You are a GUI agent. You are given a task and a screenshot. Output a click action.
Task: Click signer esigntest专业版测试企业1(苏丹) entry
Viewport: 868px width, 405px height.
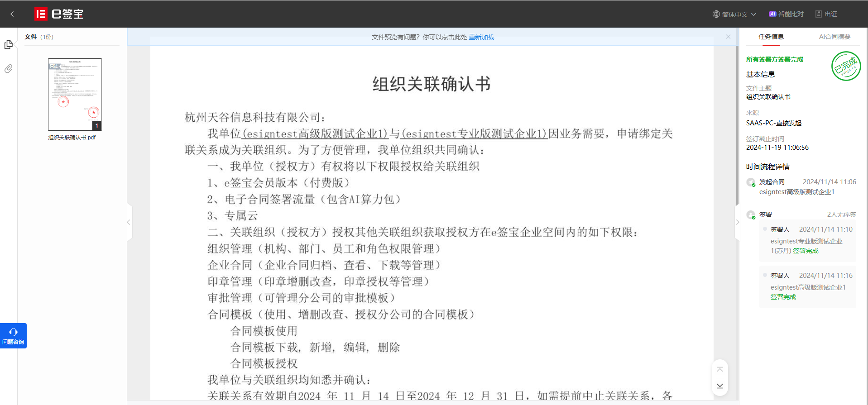point(807,240)
